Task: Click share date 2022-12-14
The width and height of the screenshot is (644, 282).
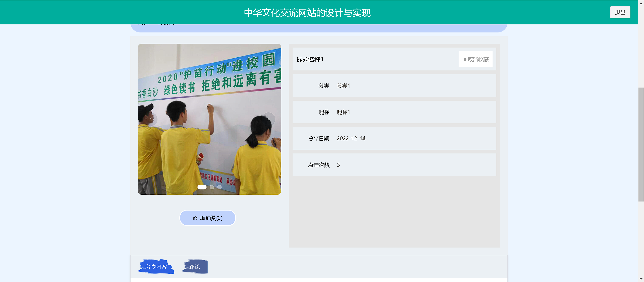Action: 351,139
